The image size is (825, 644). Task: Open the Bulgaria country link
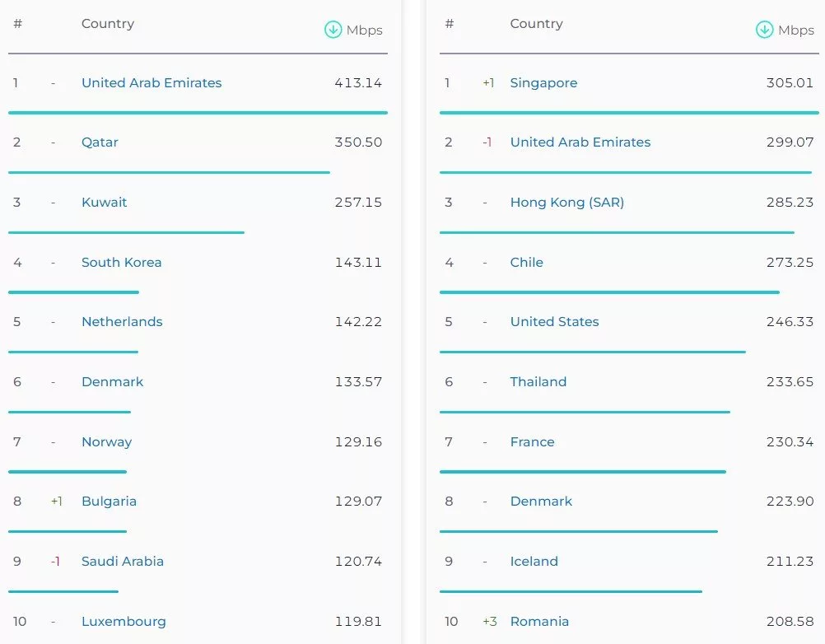[109, 502]
